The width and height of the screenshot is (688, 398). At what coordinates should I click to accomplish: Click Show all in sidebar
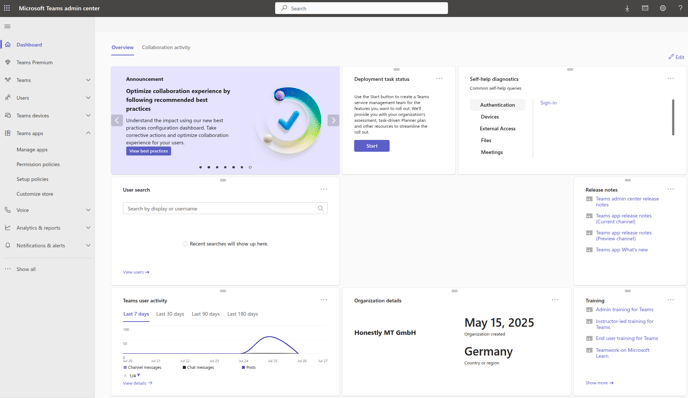[x=26, y=269]
